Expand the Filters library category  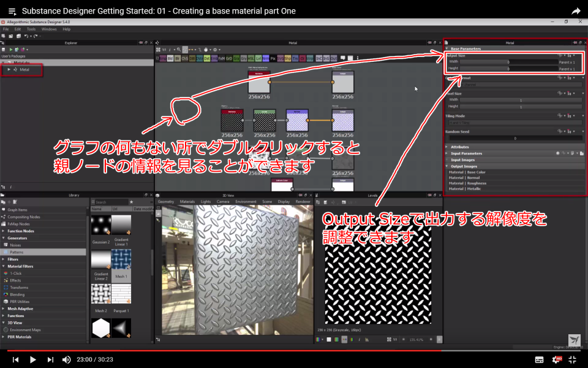point(4,259)
